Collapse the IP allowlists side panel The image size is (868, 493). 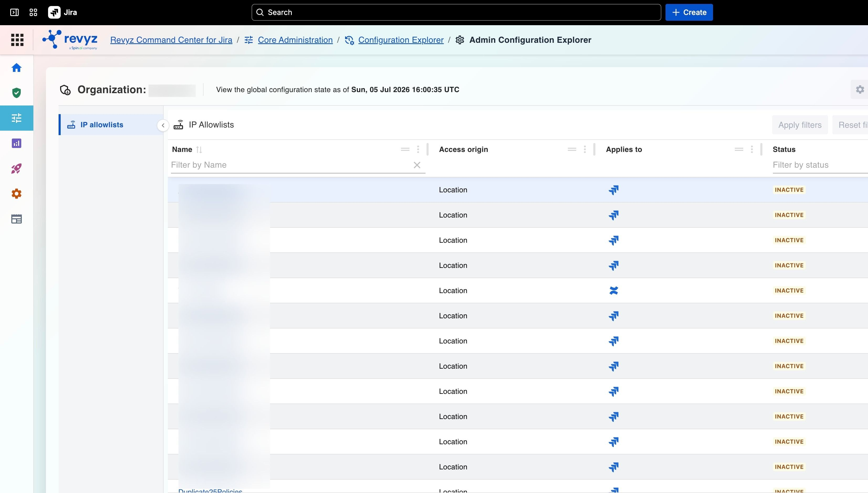163,125
